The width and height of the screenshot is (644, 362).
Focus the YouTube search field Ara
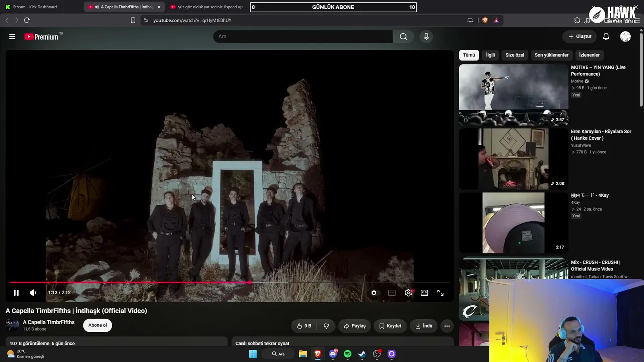[x=303, y=37]
